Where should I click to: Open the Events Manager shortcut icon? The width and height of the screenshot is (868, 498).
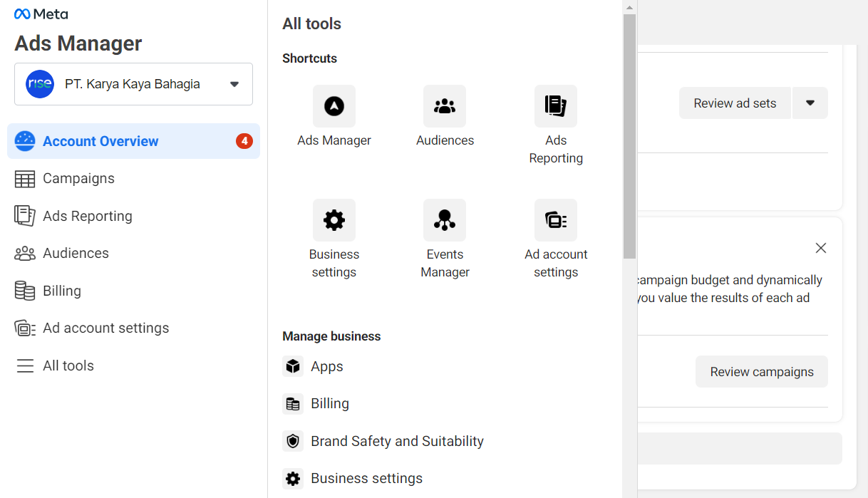pos(445,220)
